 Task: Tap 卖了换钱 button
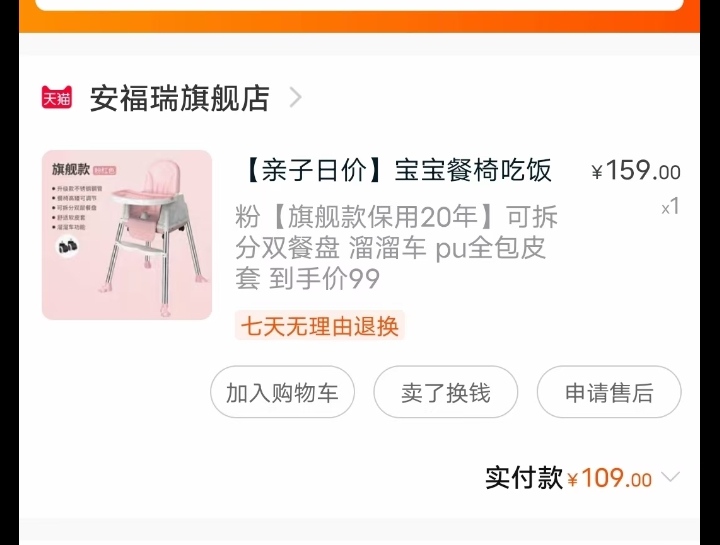coord(445,392)
